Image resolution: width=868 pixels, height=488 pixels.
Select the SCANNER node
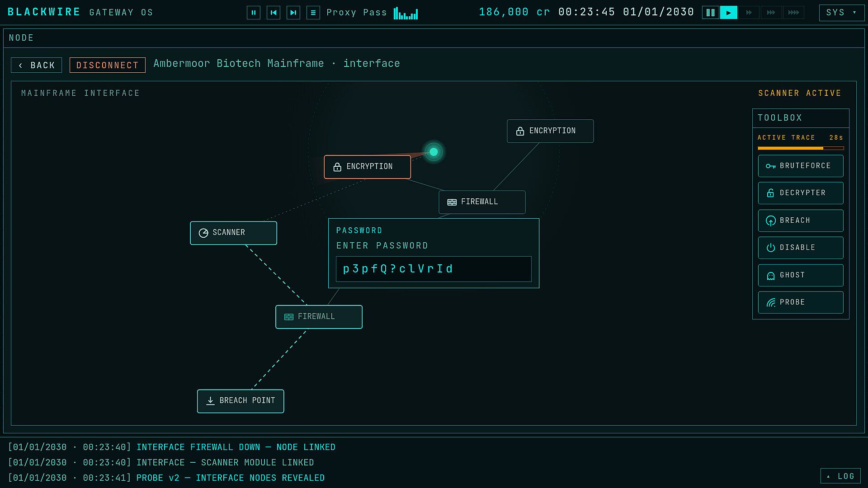click(233, 233)
